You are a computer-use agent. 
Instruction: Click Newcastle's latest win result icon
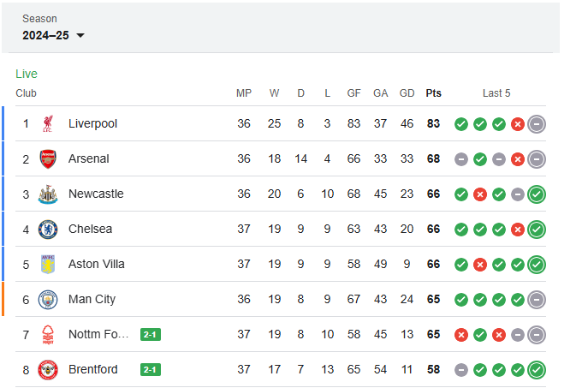pos(537,194)
